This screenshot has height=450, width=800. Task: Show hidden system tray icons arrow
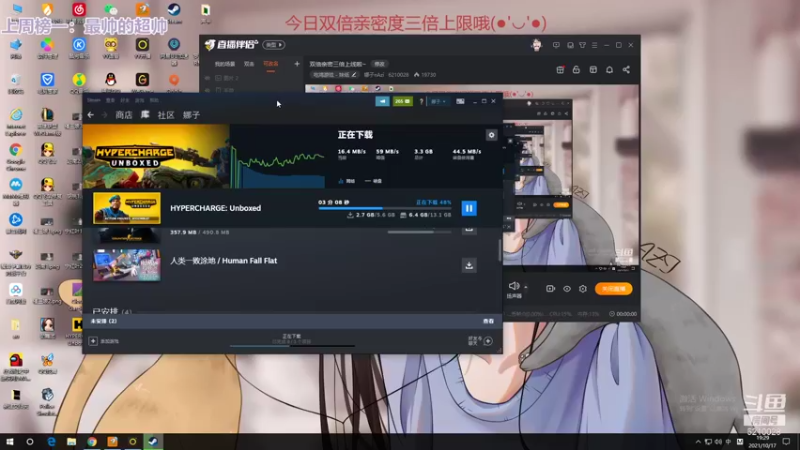coord(698,442)
